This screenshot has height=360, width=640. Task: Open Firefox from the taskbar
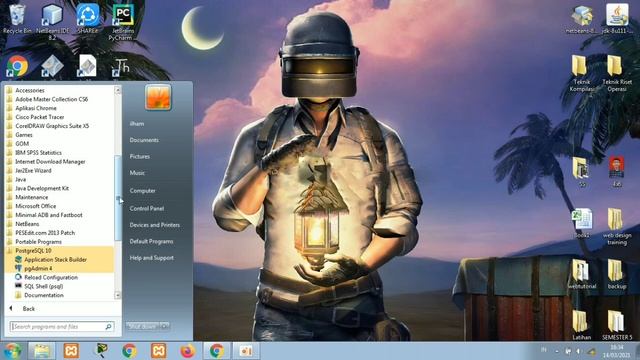(x=187, y=351)
